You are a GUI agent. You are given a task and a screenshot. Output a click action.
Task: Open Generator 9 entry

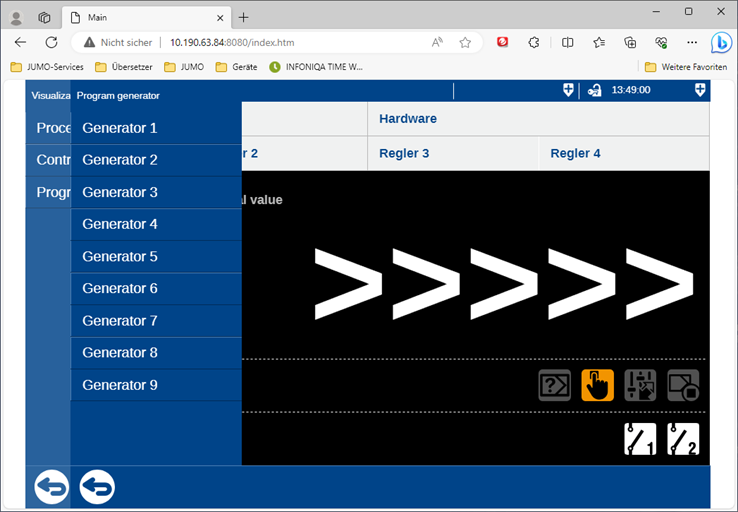(120, 385)
